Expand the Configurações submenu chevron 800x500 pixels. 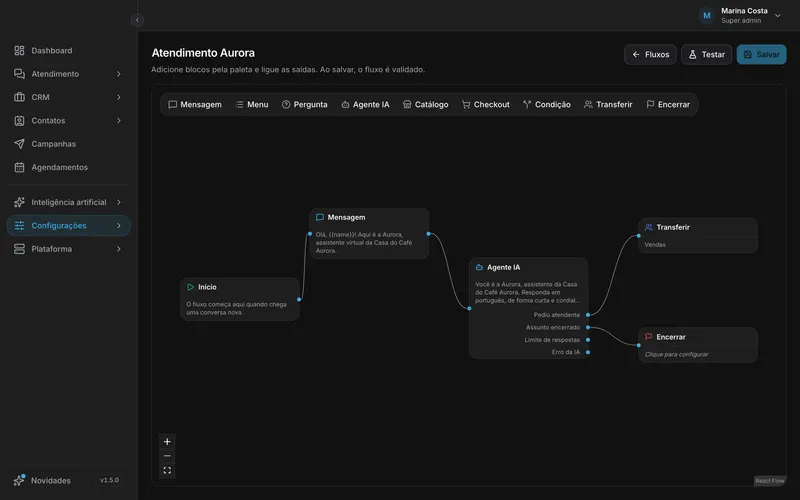[x=118, y=226]
